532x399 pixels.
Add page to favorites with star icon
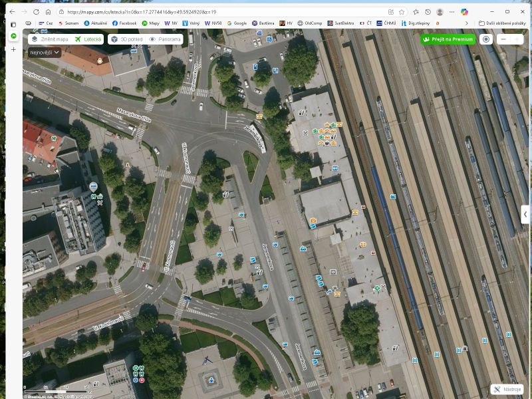[x=402, y=12]
